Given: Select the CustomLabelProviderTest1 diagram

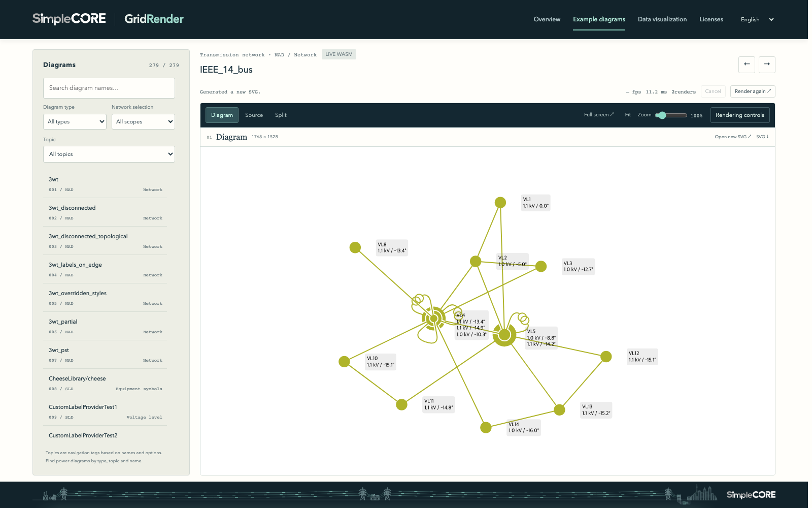Looking at the screenshot, I should [x=106, y=411].
